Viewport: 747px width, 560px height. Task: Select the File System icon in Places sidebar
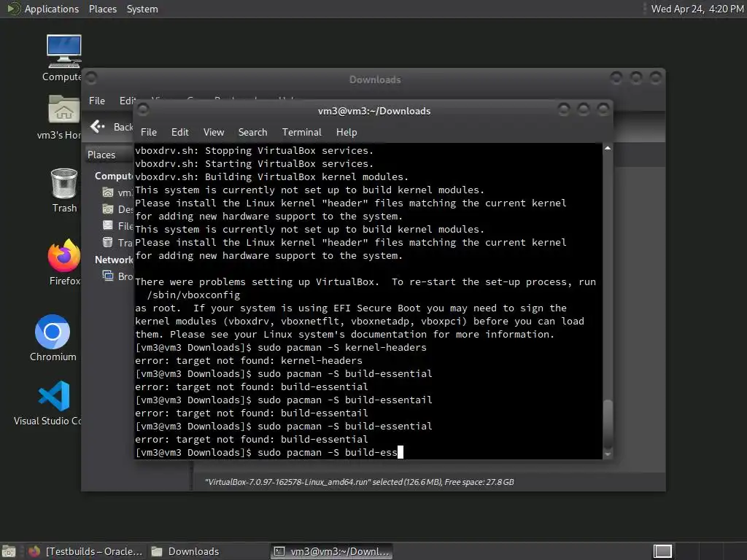pos(108,225)
